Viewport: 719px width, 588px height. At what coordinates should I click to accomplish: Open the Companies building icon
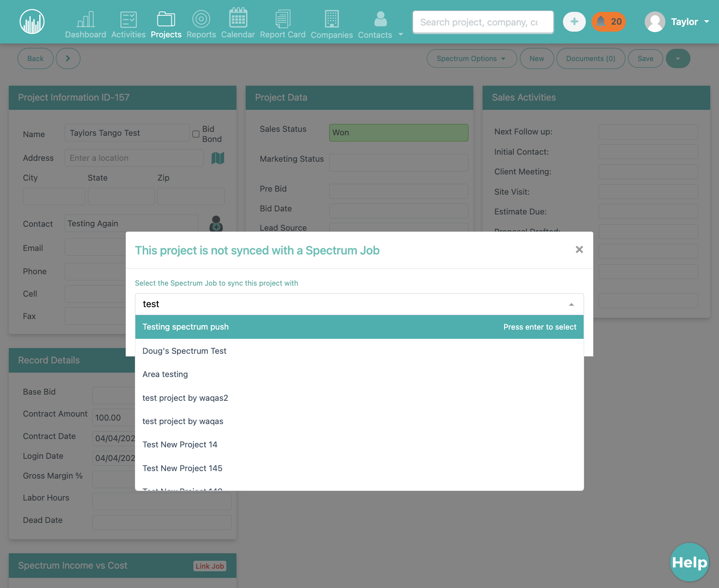pos(332,19)
